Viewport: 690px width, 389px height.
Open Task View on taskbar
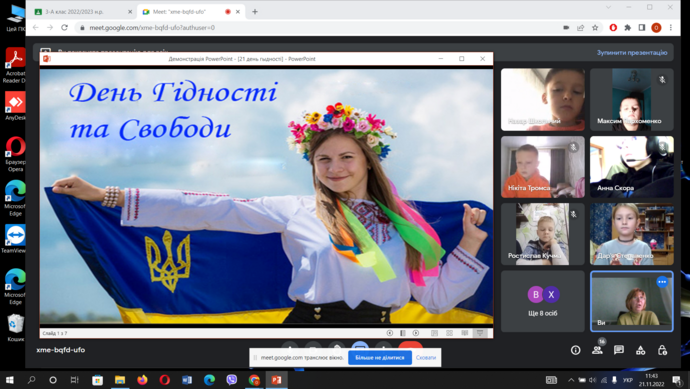(74, 380)
